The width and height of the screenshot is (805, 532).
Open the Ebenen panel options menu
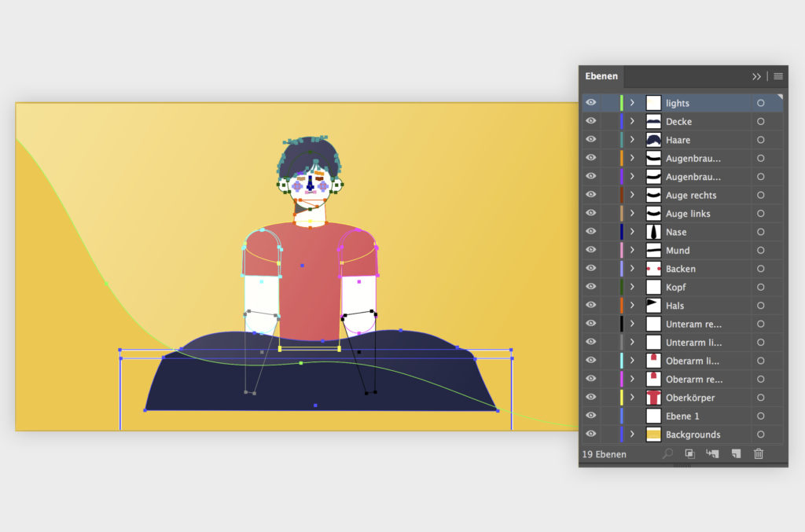(x=778, y=76)
